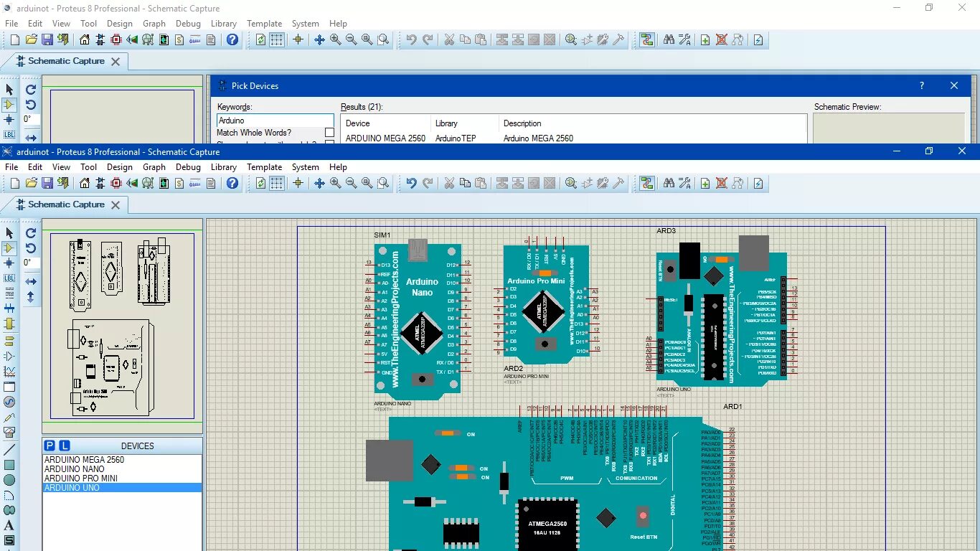Click Reset BTN on Arduino Mega board

(643, 517)
